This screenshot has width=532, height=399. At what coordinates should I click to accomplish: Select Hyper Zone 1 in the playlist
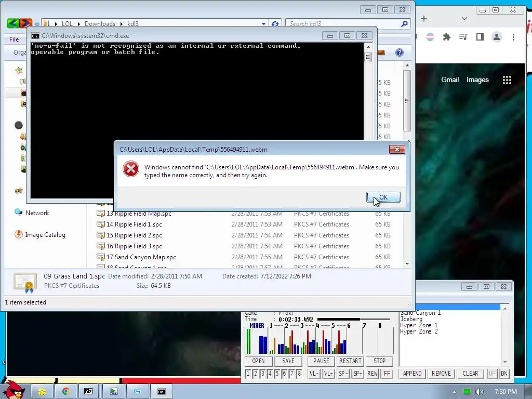pos(419,325)
